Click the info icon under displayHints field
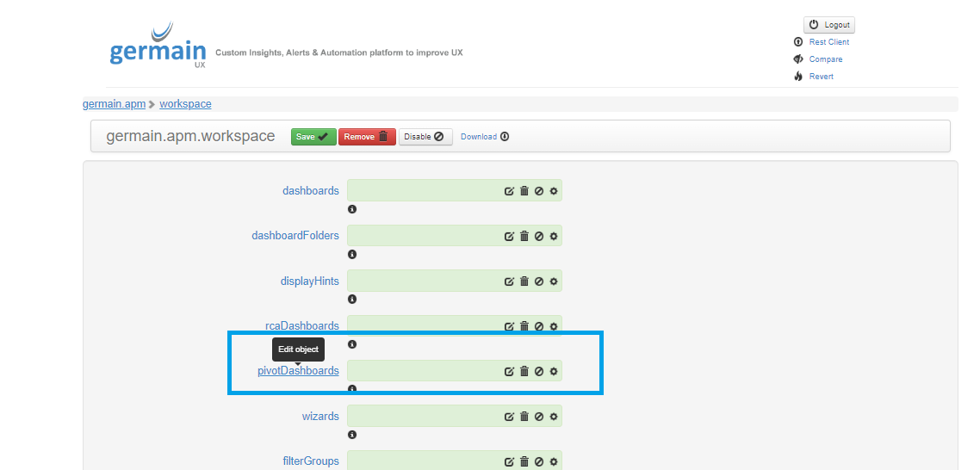 pyautogui.click(x=352, y=300)
